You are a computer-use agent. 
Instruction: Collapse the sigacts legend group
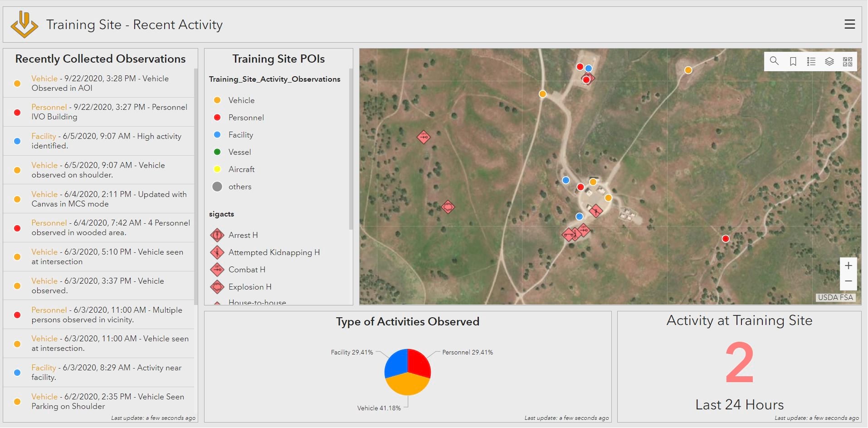[221, 214]
